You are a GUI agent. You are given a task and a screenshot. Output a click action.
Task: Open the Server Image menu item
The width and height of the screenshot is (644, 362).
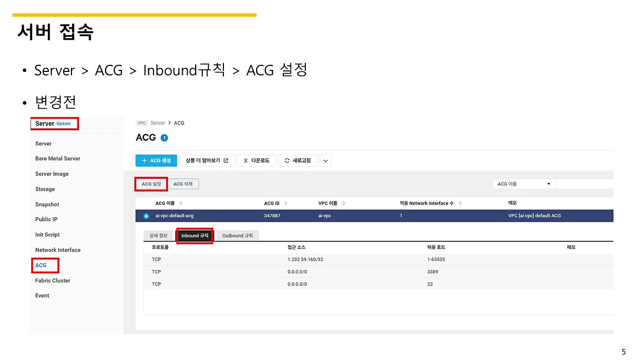[52, 174]
